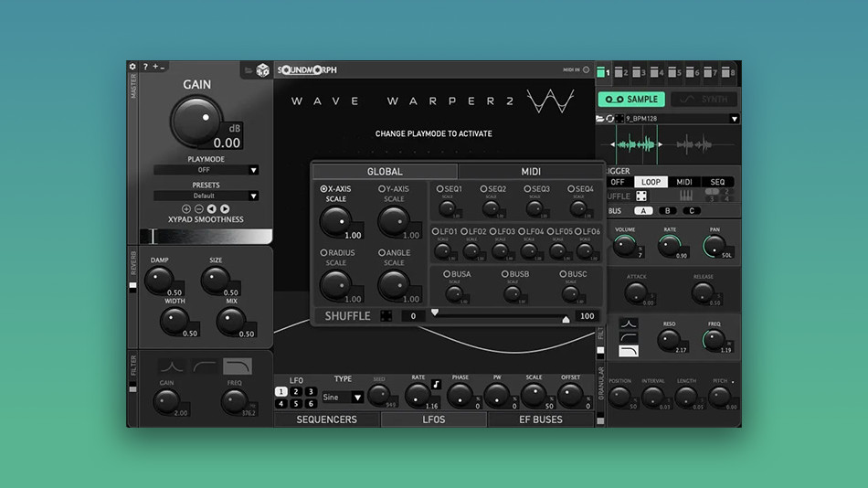Click the add preset plus icon
The height and width of the screenshot is (488, 868).
[186, 209]
